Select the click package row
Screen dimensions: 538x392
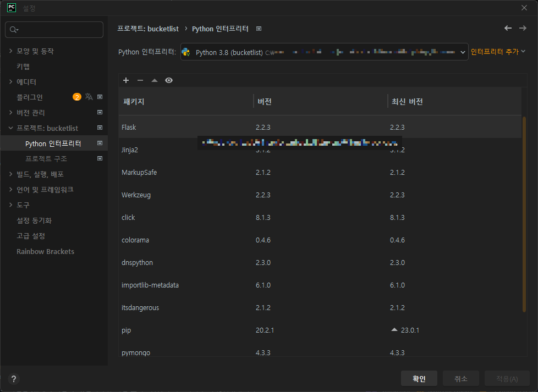(320, 217)
